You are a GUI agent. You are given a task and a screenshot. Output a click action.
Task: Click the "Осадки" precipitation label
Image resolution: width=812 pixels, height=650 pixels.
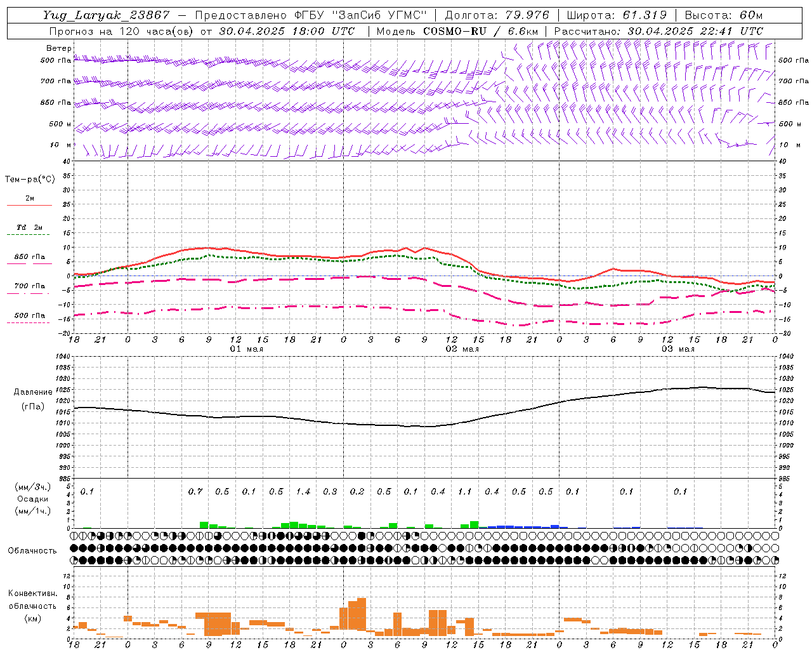[x=33, y=499]
